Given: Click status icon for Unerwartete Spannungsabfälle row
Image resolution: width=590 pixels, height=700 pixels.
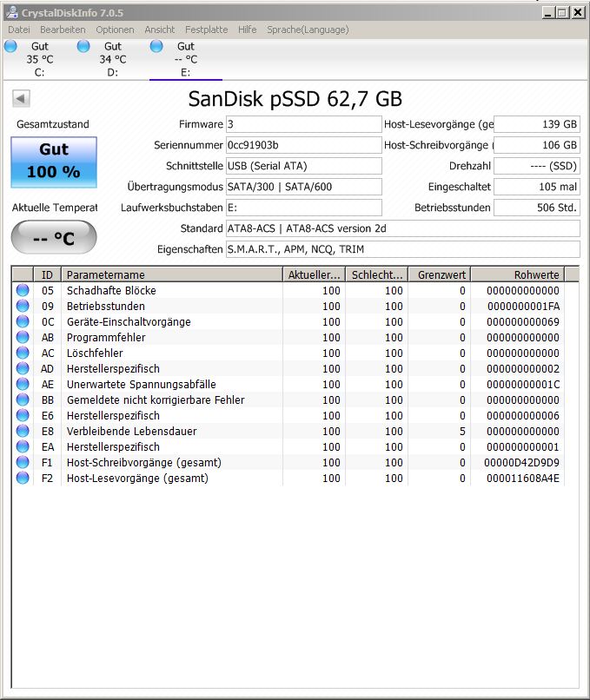Looking at the screenshot, I should [23, 384].
